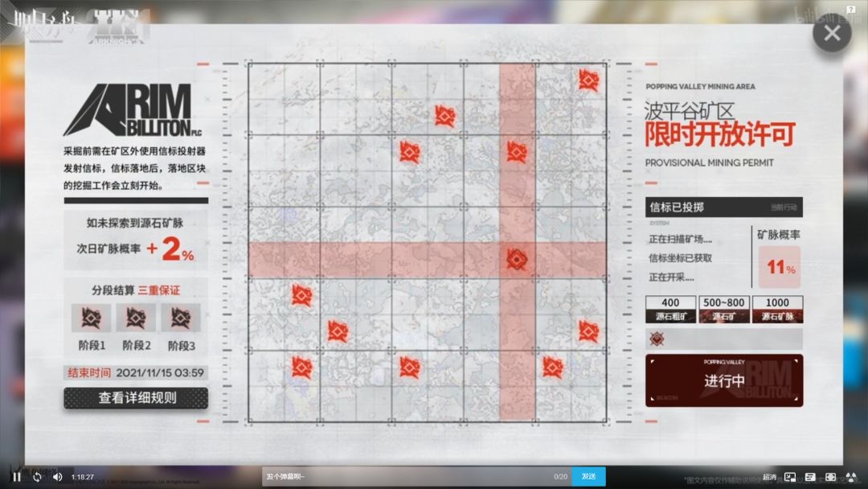Open the 超清 video quality selector
The height and width of the screenshot is (489, 868).
click(x=769, y=477)
